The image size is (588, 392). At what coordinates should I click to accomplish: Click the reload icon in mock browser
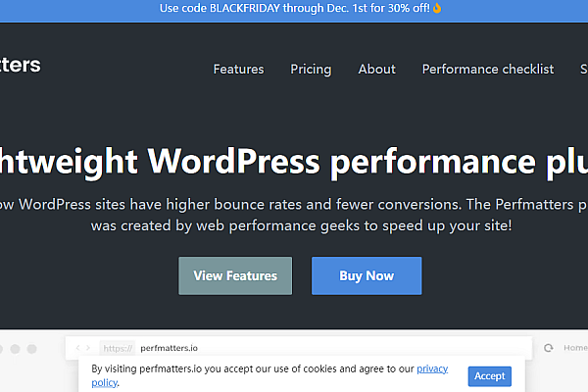(x=548, y=348)
